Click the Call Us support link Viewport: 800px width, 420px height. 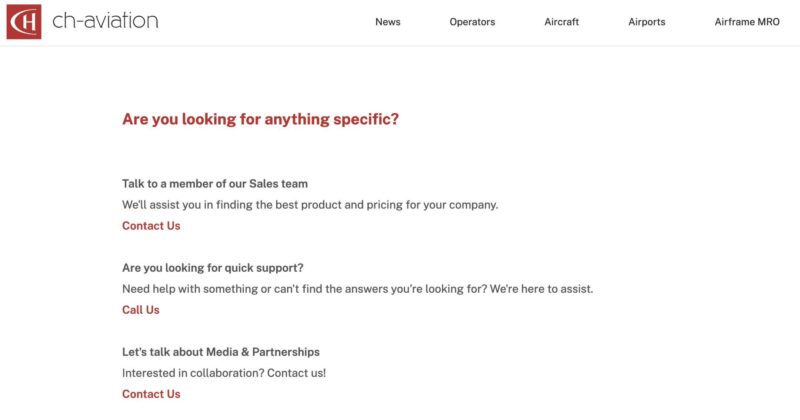point(141,310)
